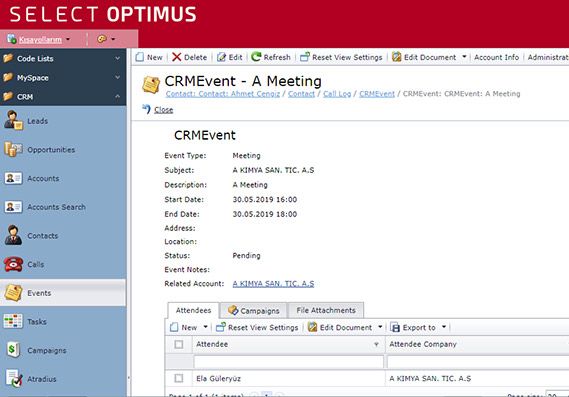569x397 pixels.
Task: Open Attendees Edit Document dropdown arrow
Action: tap(380, 327)
